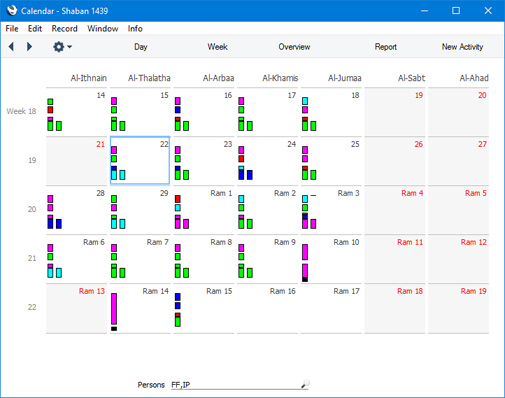The width and height of the screenshot is (505, 398).
Task: Select the top blue marker on Ram 15
Action: [178, 297]
